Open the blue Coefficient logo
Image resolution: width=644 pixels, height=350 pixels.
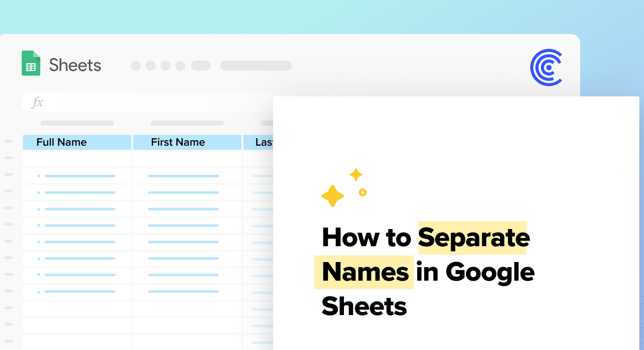click(547, 67)
